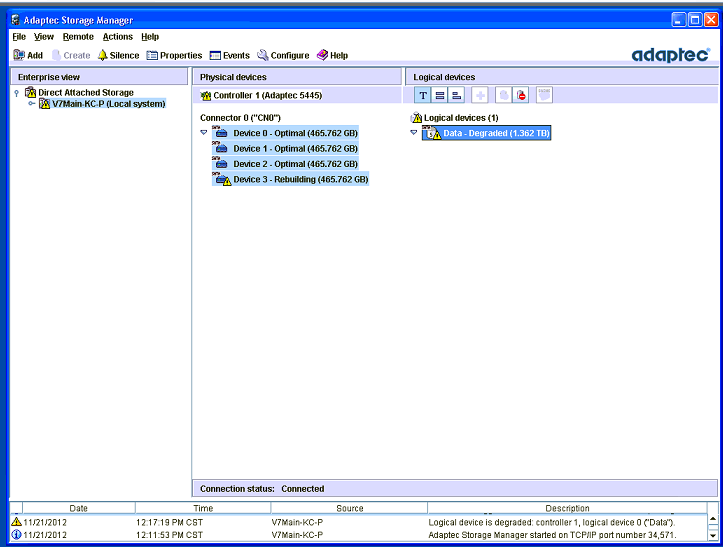Viewport: 723px width, 547px height.
Task: Click the Add toolbar button
Action: point(28,55)
